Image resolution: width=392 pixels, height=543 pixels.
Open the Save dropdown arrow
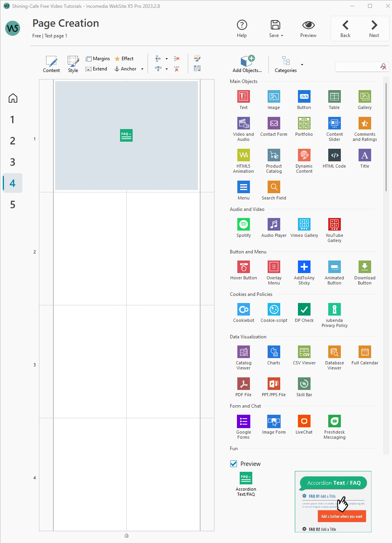282,35
